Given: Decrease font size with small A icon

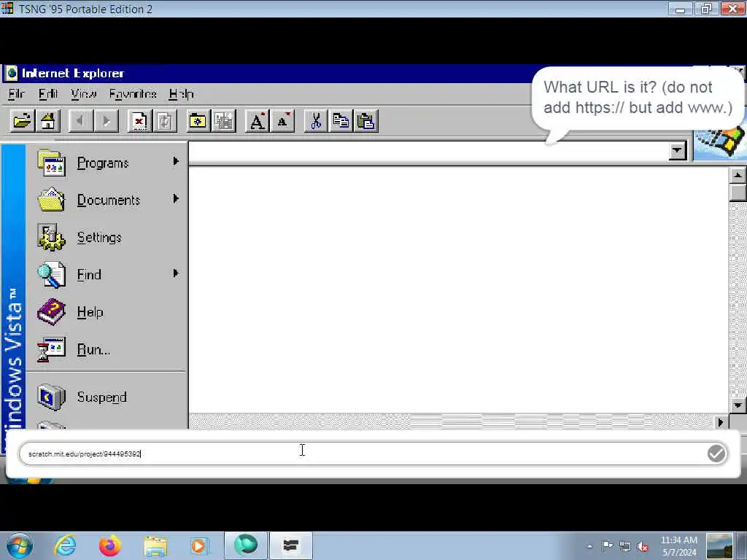Looking at the screenshot, I should coord(283,121).
